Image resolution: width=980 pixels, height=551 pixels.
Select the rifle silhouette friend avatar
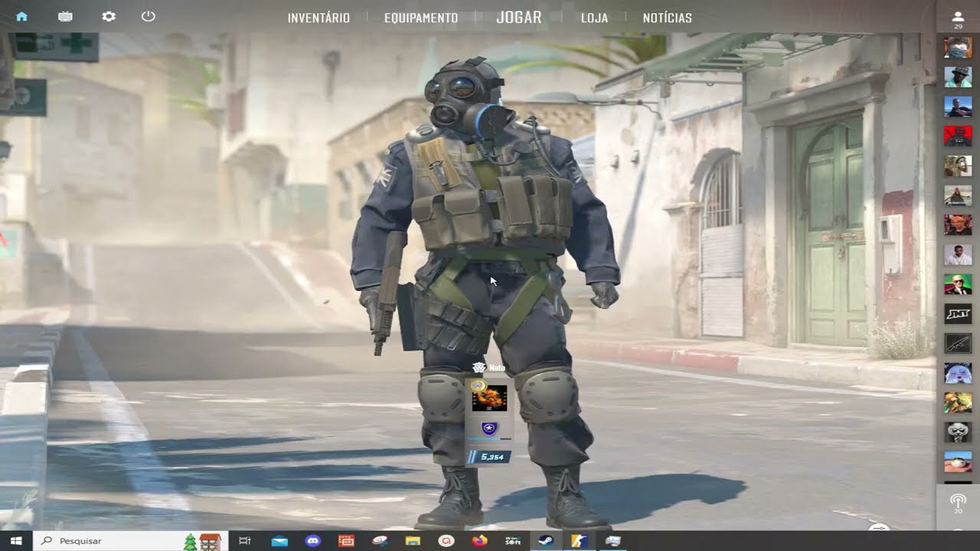coord(958,343)
